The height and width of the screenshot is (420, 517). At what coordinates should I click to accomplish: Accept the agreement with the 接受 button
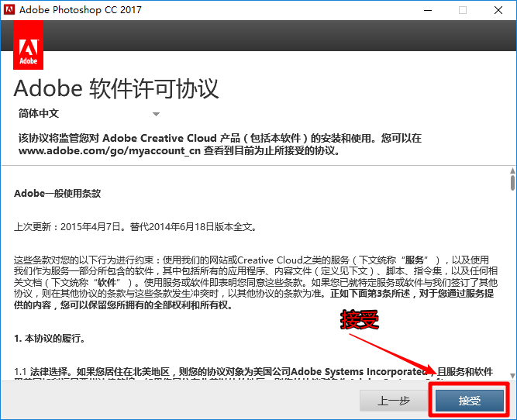(x=469, y=401)
